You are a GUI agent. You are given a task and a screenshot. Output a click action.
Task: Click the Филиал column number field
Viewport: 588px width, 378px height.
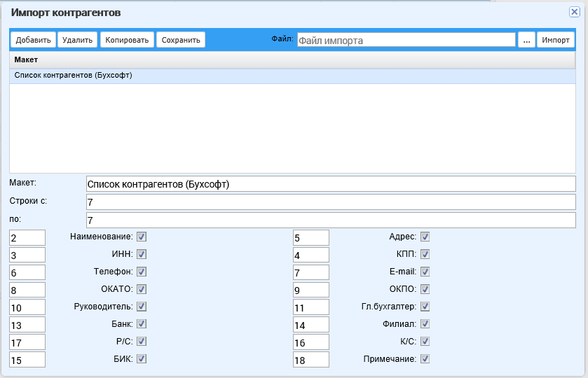point(311,324)
